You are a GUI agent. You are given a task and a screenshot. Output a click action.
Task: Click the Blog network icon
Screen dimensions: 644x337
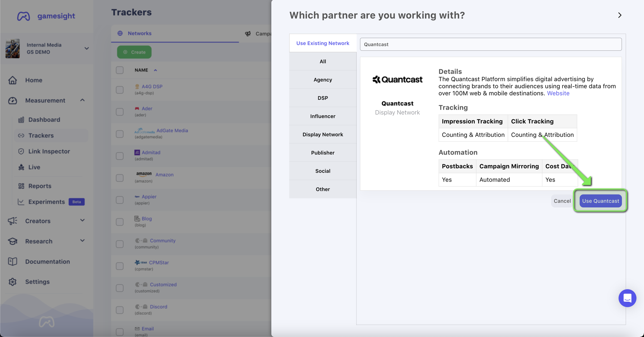[137, 218]
